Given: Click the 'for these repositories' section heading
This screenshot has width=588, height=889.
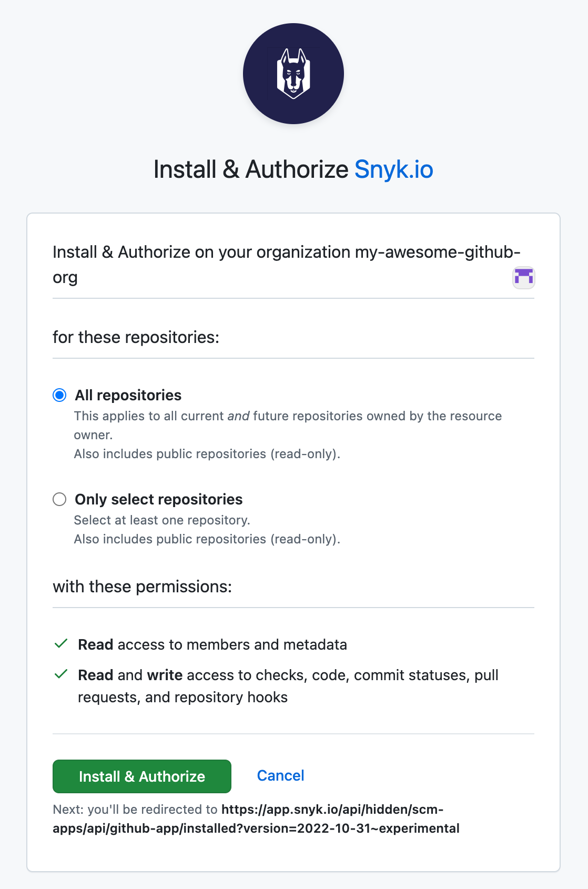Looking at the screenshot, I should pyautogui.click(x=137, y=337).
